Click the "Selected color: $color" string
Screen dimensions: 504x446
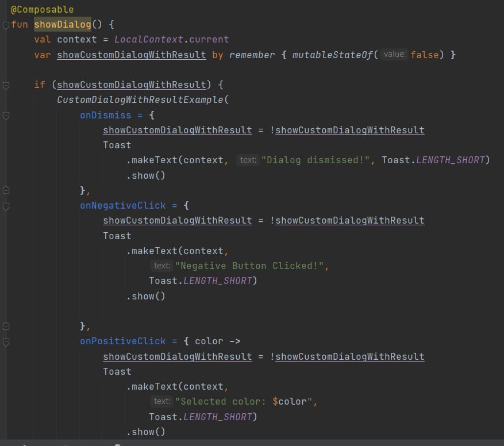click(244, 401)
